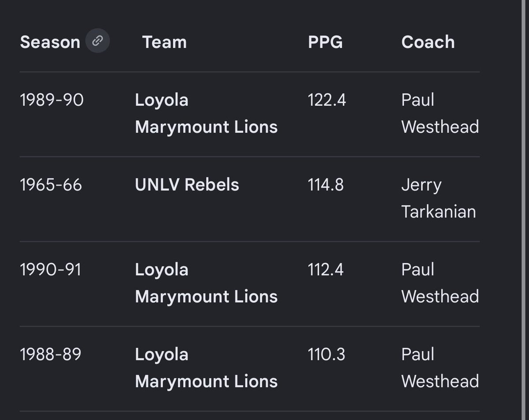Click the PPG column header
529x420 pixels.
[x=325, y=42]
